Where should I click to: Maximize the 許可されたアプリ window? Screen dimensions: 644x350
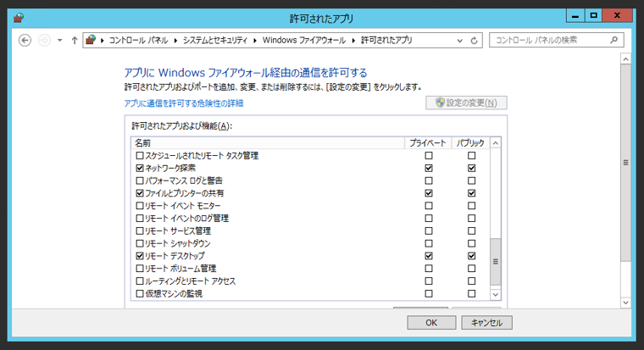593,15
